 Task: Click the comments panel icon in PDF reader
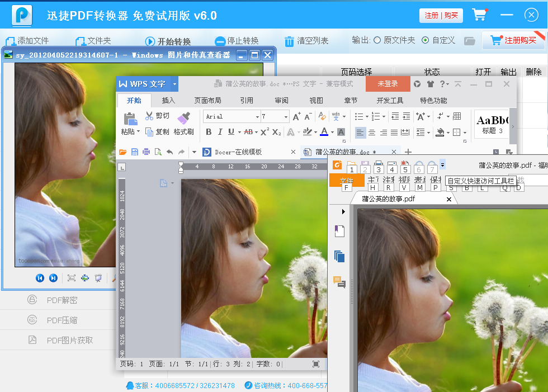click(339, 282)
